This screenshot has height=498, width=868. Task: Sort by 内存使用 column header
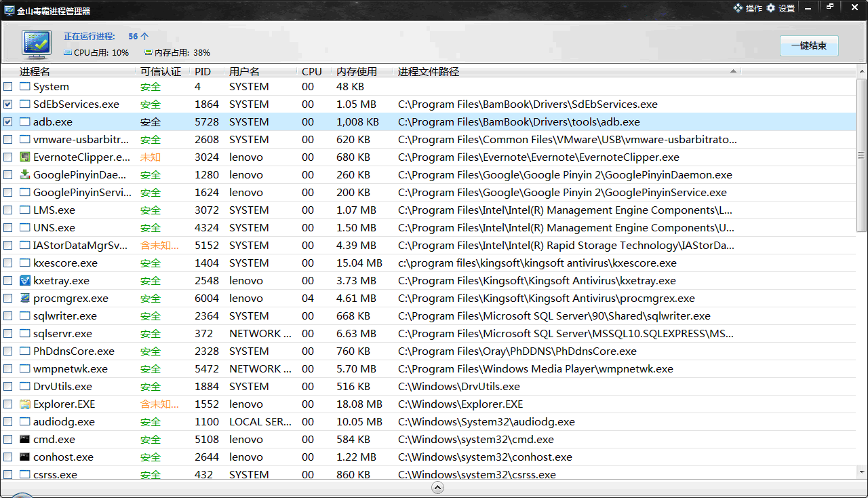[x=356, y=71]
